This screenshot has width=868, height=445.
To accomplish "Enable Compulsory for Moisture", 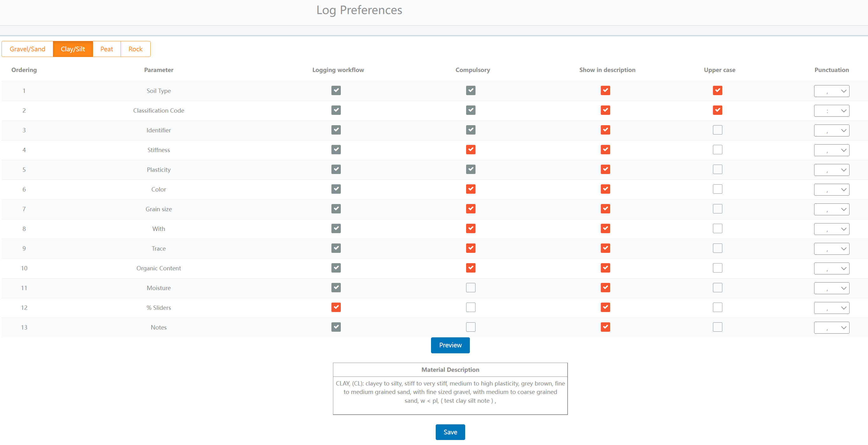I will pos(471,288).
